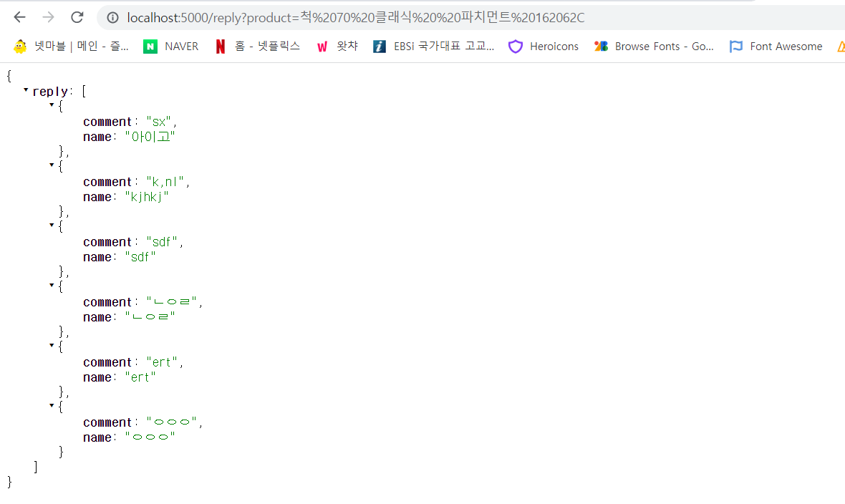Screen dimensions: 845x504
Task: Collapse the object containing comment "k,nl"
Action: [x=52, y=165]
